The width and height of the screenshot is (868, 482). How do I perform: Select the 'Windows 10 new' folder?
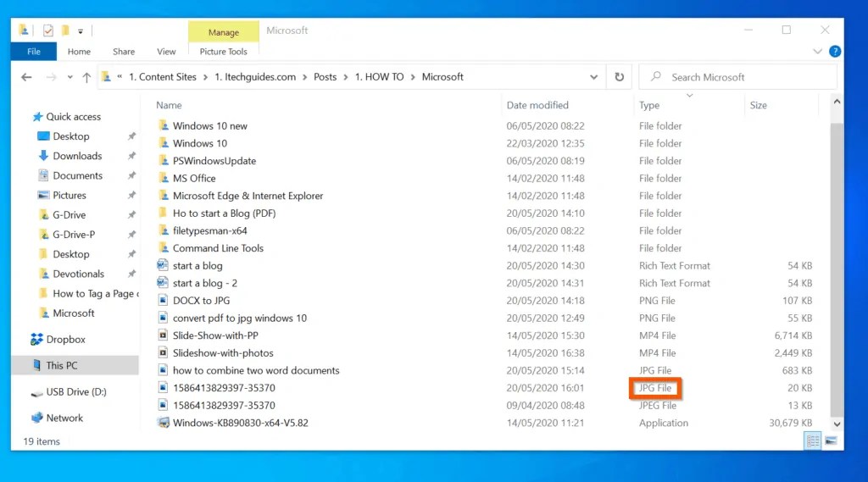tap(210, 125)
